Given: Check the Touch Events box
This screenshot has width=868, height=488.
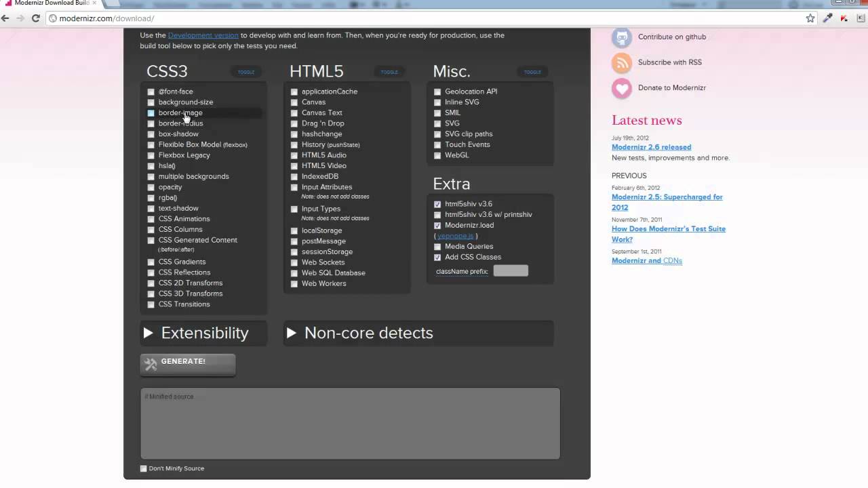Looking at the screenshot, I should click(437, 145).
